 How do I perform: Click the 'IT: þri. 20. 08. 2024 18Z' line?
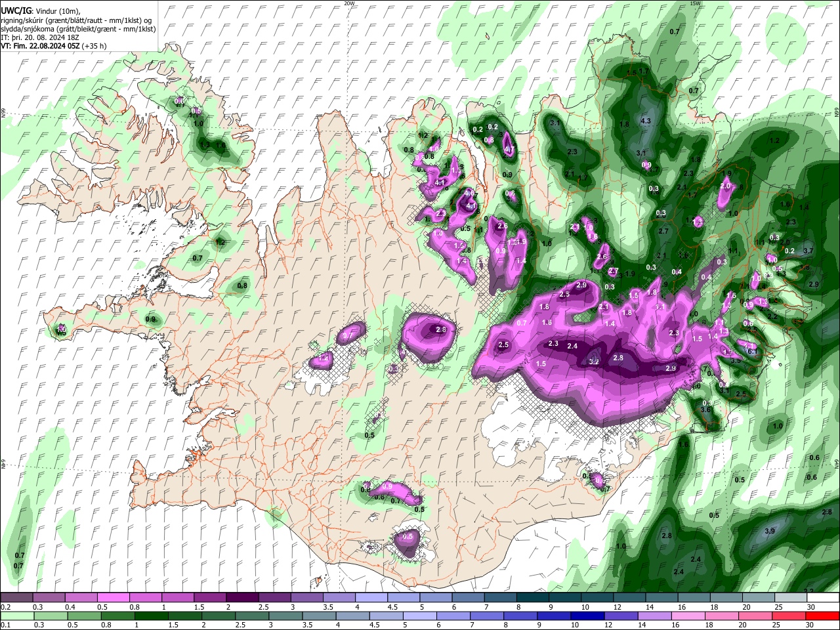[x=40, y=37]
